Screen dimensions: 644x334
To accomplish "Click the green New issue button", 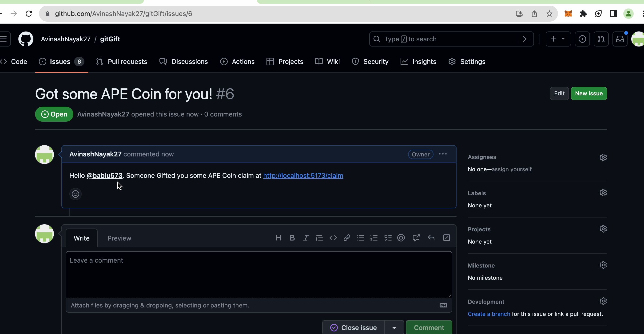I will tap(589, 93).
